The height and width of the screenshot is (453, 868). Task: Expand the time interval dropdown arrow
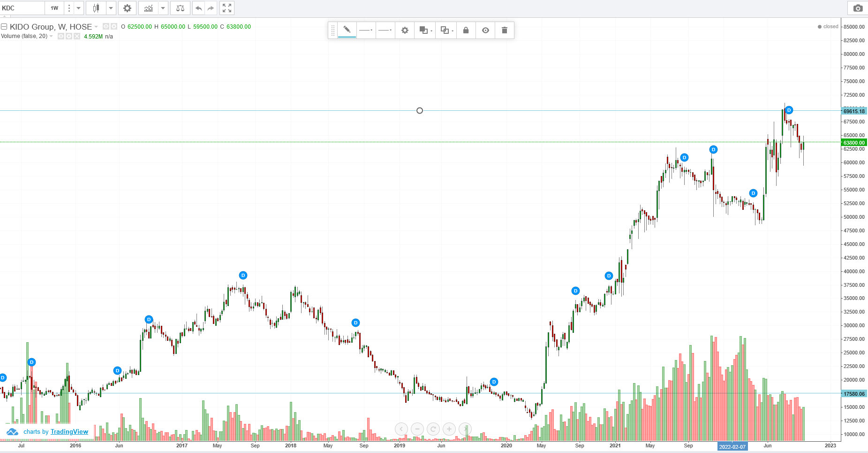click(x=78, y=8)
